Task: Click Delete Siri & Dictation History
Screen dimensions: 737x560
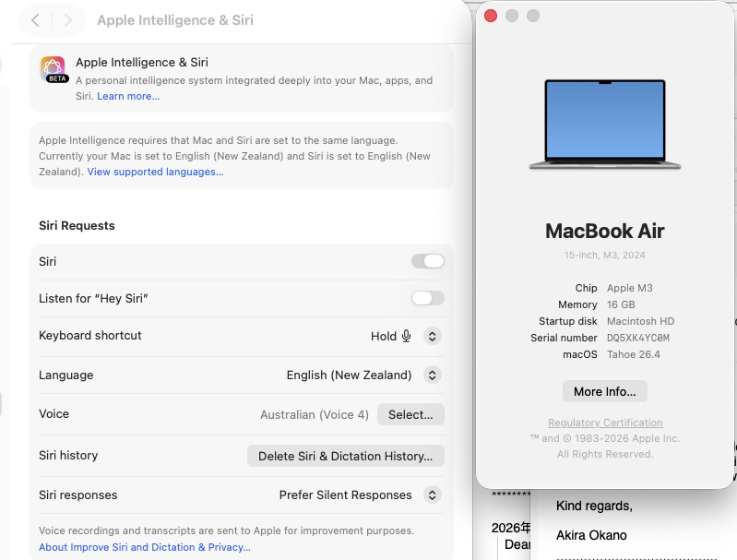Action: [345, 456]
